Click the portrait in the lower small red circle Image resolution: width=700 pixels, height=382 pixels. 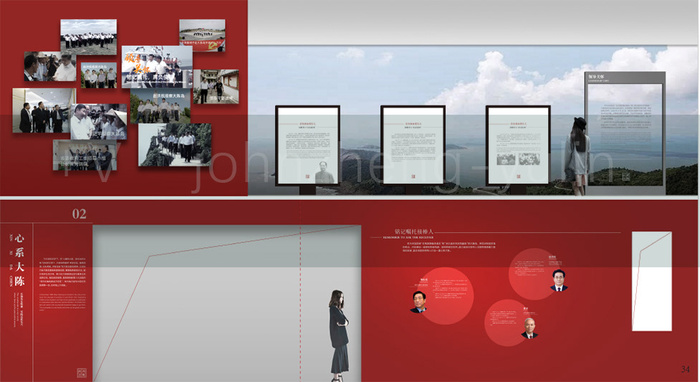tap(529, 328)
